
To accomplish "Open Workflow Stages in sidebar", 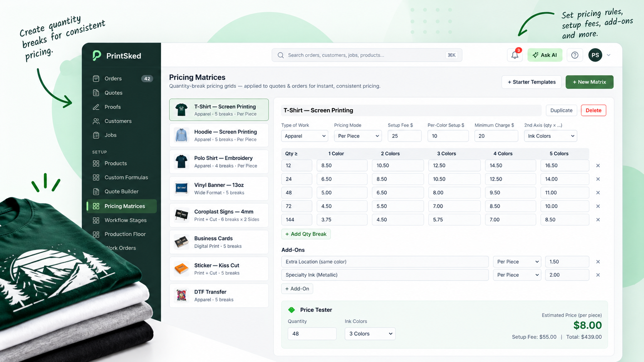I will tap(122, 220).
